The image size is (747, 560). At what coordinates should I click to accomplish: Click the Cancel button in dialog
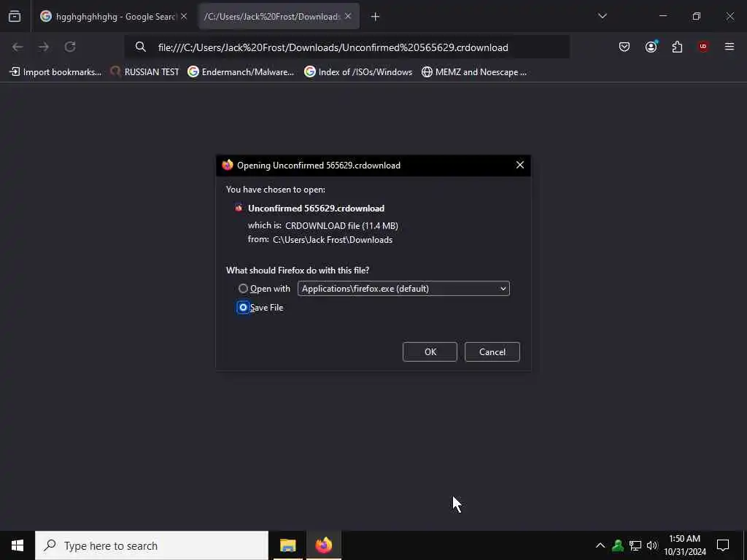pos(492,352)
